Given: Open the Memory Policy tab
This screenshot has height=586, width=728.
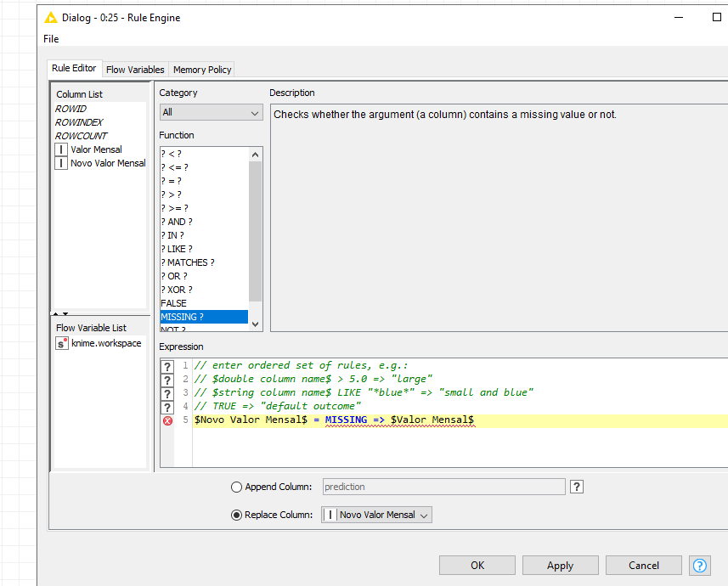Looking at the screenshot, I should point(202,70).
